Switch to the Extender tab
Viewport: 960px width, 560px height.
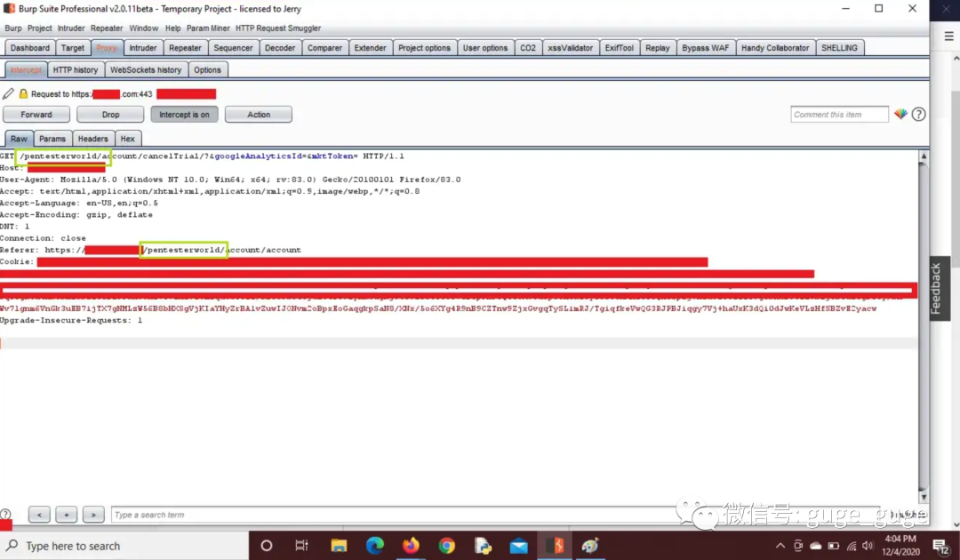371,48
